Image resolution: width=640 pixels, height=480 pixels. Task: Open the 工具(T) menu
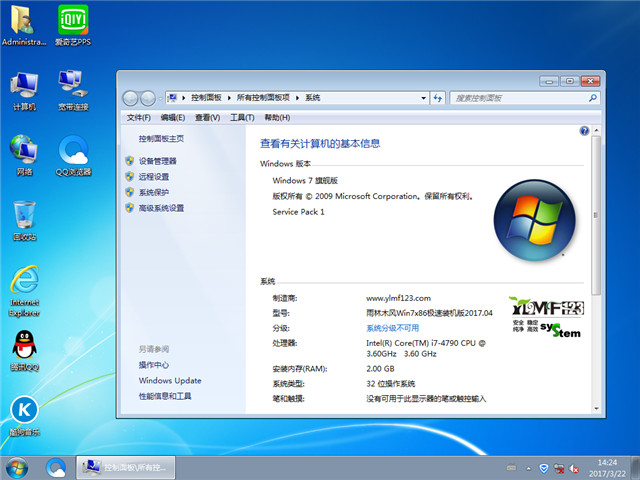pos(242,118)
